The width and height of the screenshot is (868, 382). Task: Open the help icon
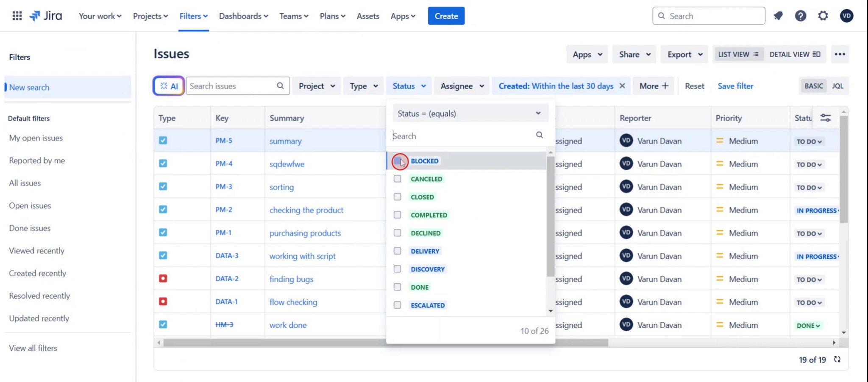click(x=801, y=16)
